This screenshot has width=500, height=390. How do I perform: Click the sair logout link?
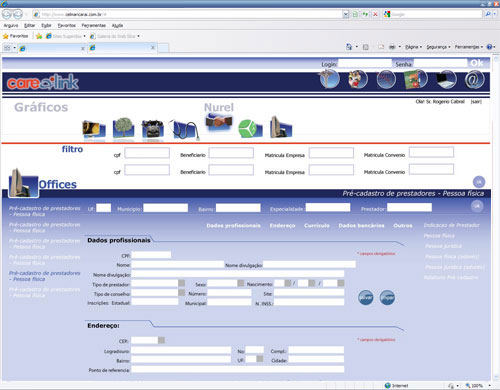click(x=476, y=101)
